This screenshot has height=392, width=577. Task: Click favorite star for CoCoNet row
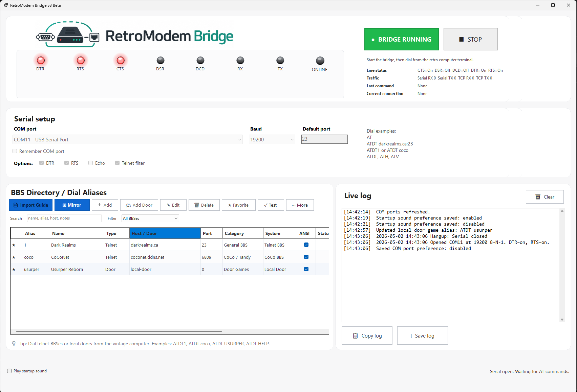(14, 257)
